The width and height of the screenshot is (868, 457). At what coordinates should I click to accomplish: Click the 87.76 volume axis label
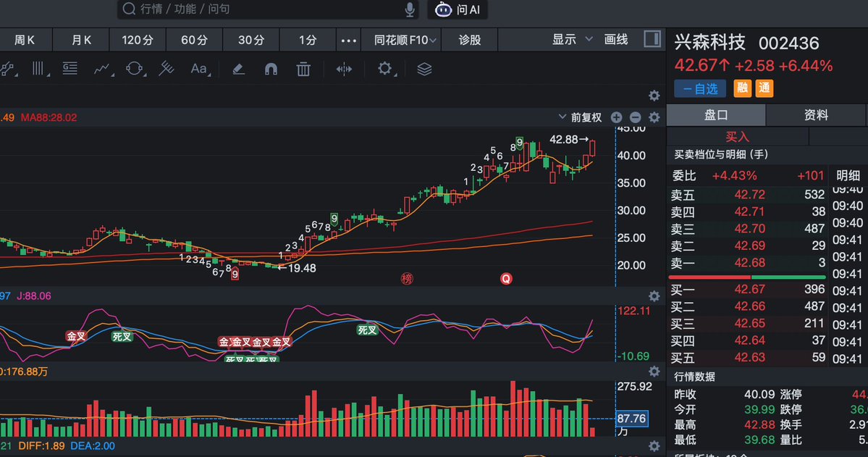631,419
